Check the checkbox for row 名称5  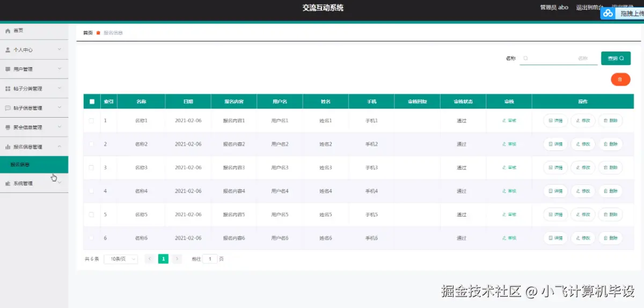tap(91, 214)
